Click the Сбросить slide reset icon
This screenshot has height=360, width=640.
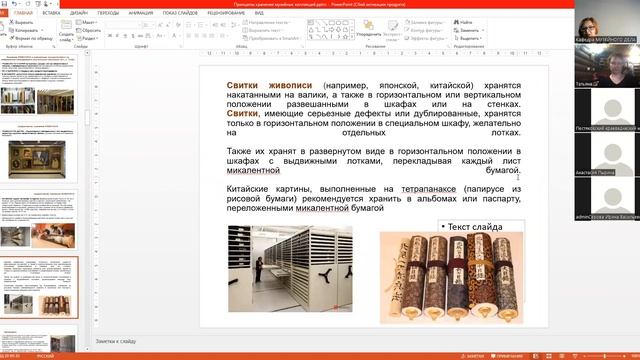[79, 30]
